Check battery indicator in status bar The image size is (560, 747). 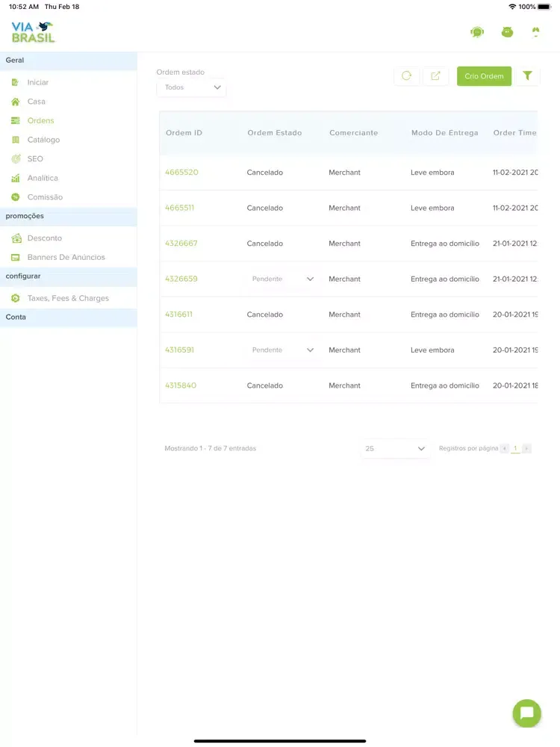click(x=544, y=7)
